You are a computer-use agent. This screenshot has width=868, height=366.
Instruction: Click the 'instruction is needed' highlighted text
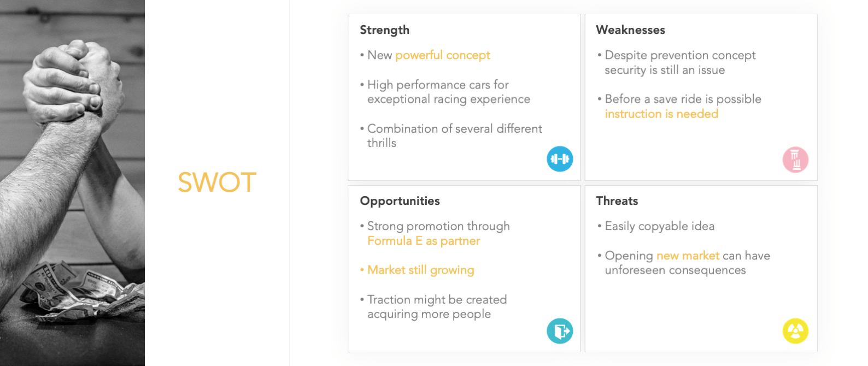[x=661, y=114]
